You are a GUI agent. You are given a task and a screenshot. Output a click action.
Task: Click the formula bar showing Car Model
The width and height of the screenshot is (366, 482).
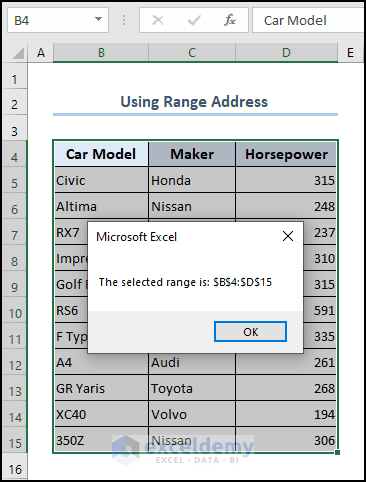pos(308,20)
